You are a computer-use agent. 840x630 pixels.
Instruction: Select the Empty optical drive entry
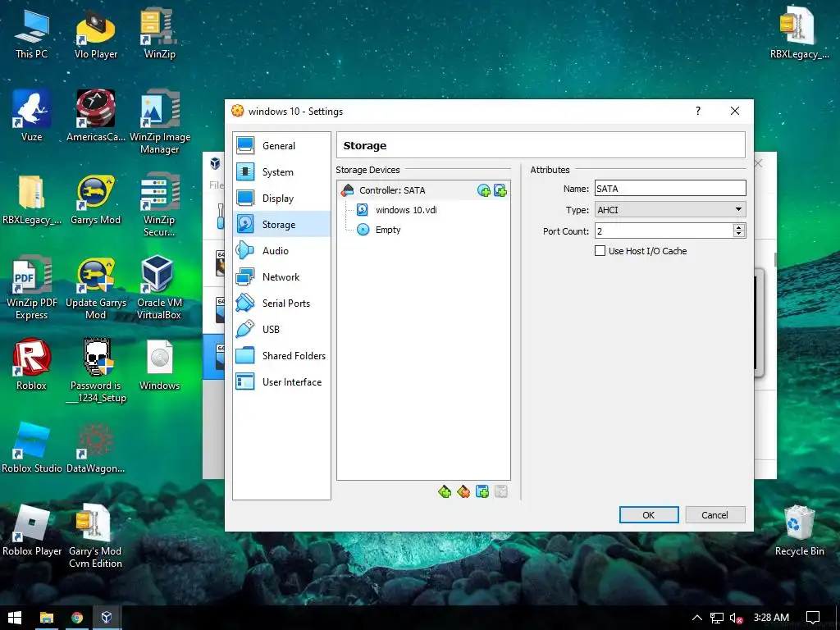tap(388, 230)
